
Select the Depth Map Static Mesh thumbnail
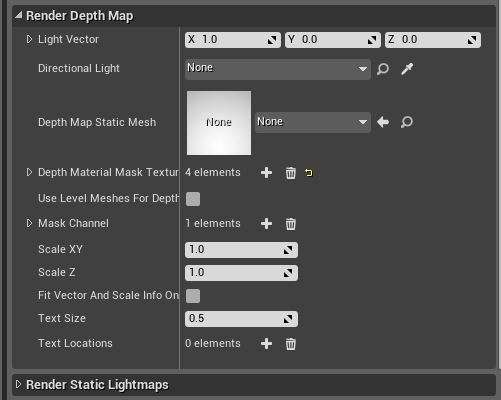click(x=219, y=123)
